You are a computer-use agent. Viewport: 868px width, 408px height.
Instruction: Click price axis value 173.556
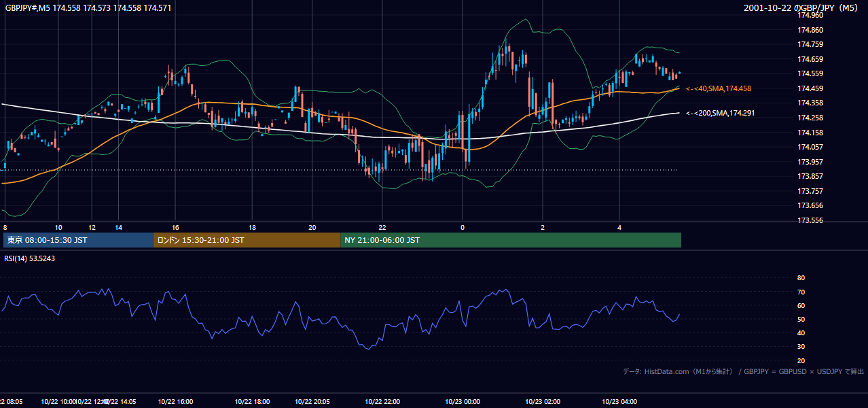tap(810, 220)
